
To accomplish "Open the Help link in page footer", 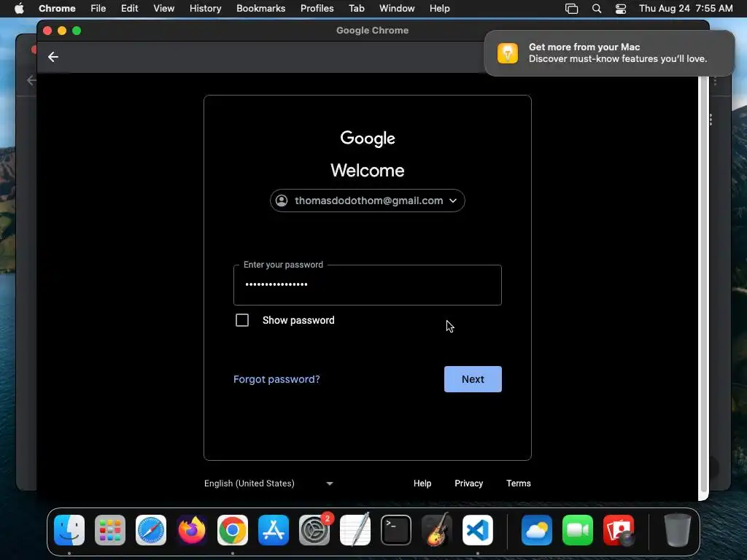I will [x=422, y=483].
